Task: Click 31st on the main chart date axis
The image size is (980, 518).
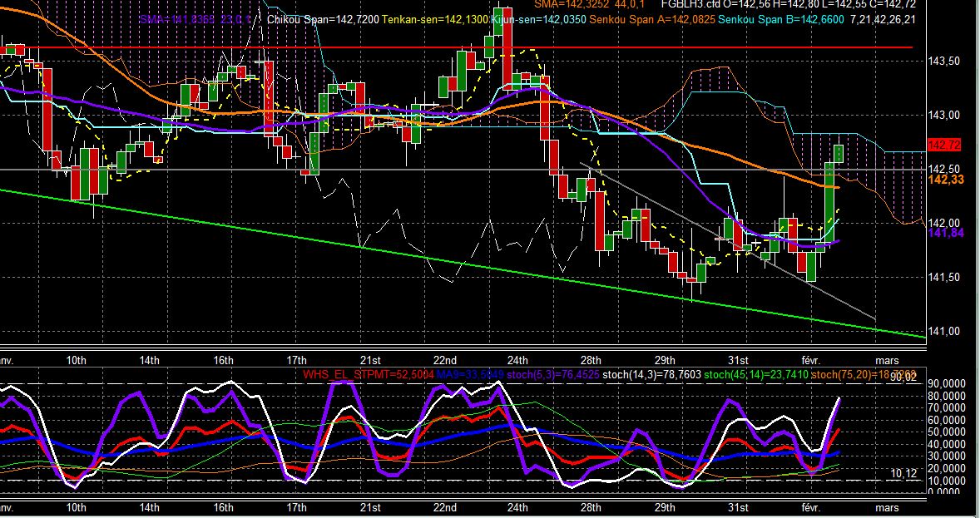Action: point(738,361)
